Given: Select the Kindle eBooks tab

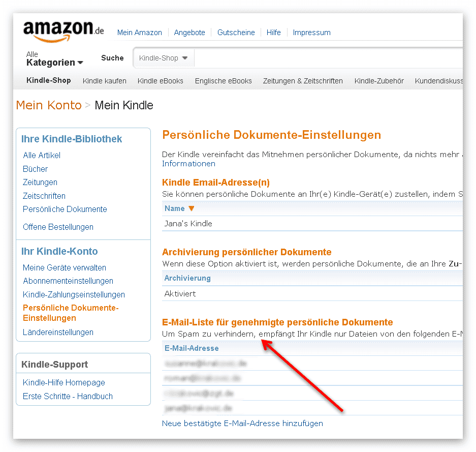Looking at the screenshot, I should click(x=161, y=81).
